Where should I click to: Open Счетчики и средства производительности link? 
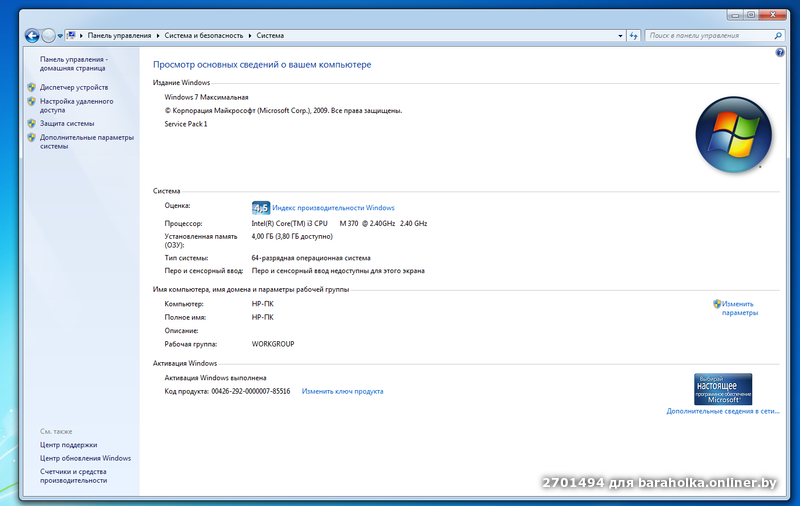tap(73, 476)
